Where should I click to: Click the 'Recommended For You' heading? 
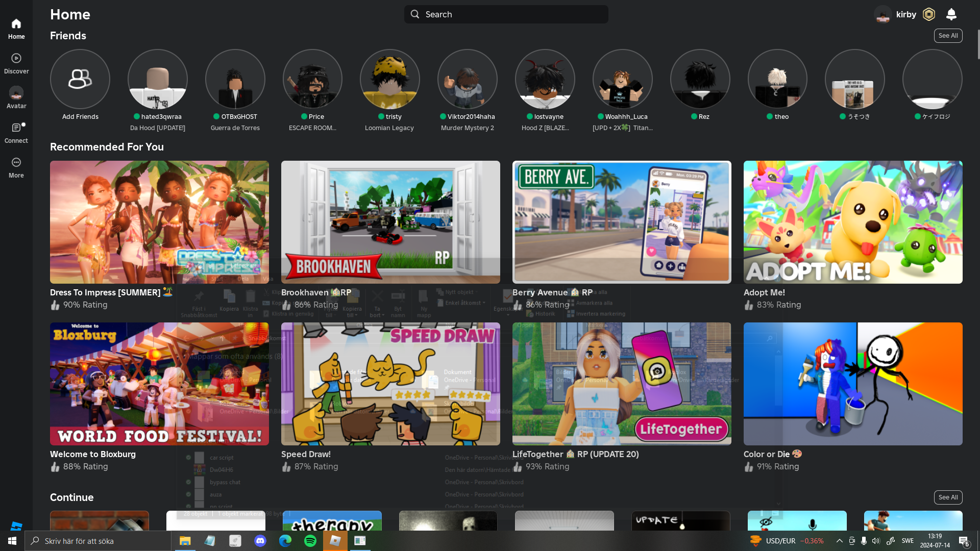tap(107, 147)
